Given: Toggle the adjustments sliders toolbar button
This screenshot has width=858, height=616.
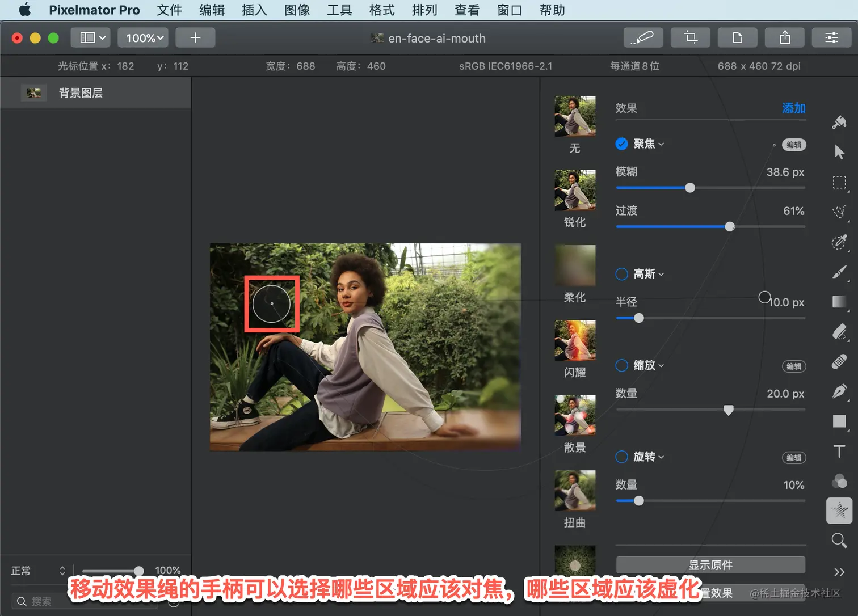Looking at the screenshot, I should coord(832,37).
